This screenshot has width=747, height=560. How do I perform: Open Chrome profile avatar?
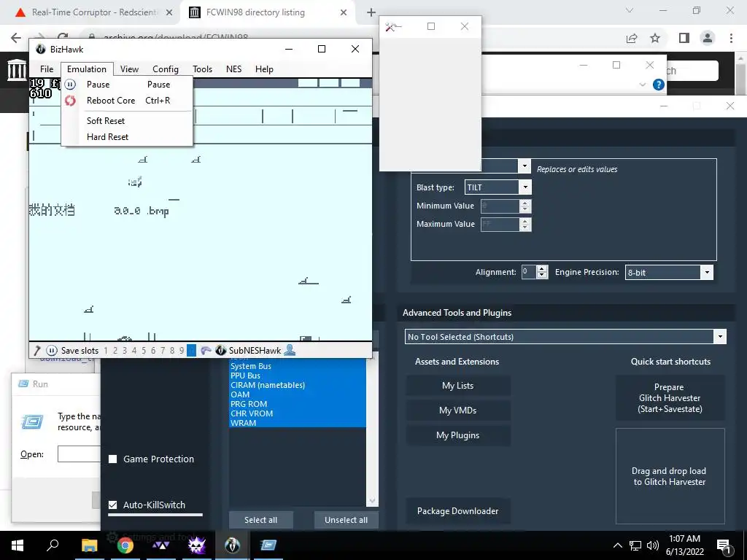click(x=708, y=38)
